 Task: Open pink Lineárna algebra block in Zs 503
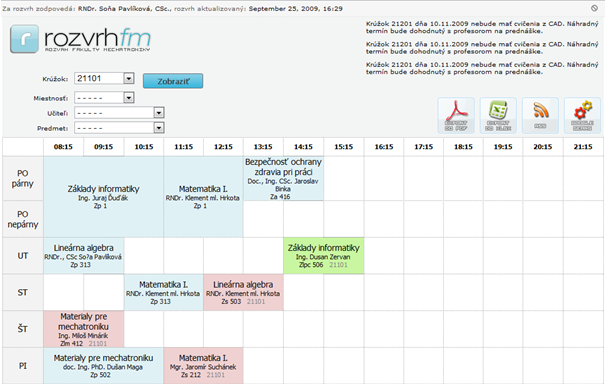coord(243,292)
